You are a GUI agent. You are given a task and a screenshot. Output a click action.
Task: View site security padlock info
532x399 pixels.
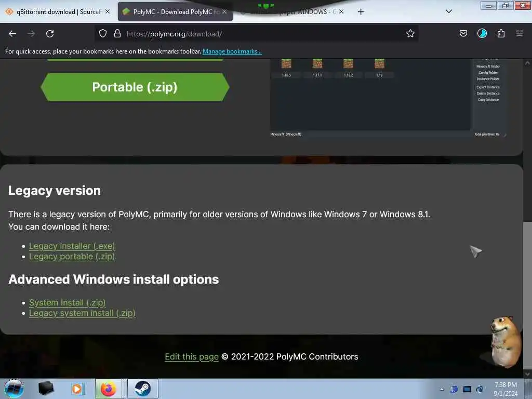pos(117,34)
